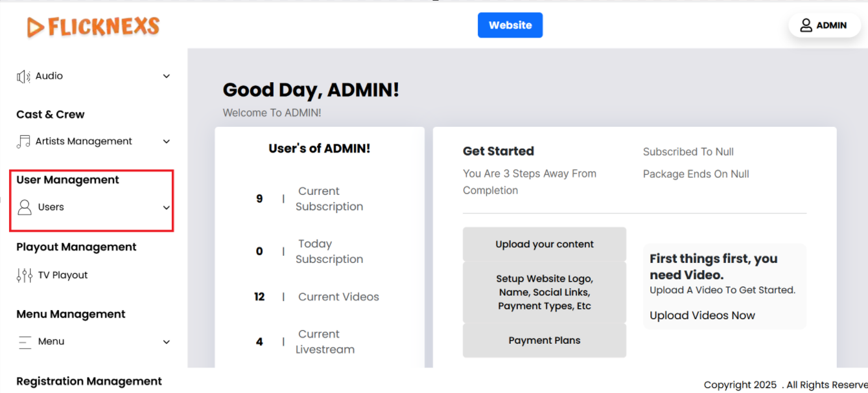Click the Menu hamburger icon in sidebar
868x393 pixels.
pos(25,342)
